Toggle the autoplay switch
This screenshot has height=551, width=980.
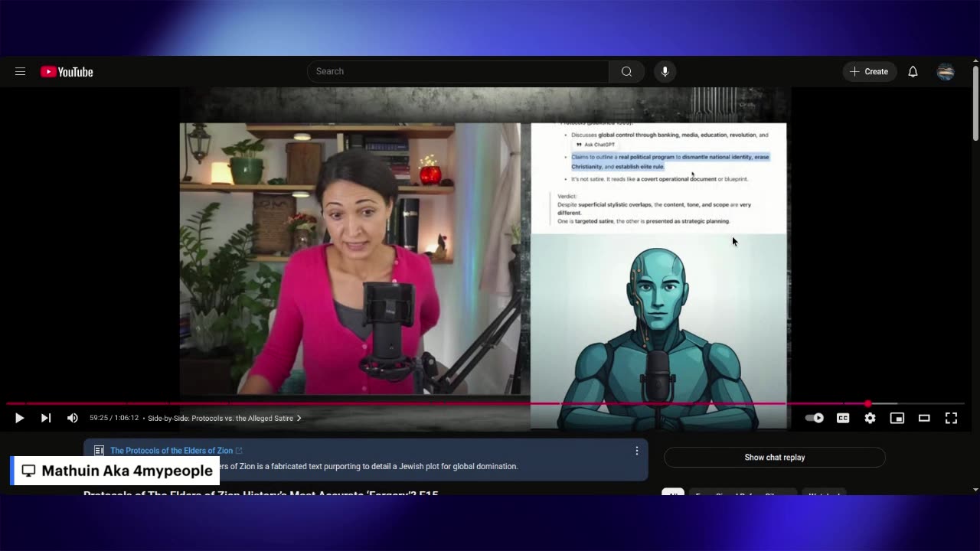[x=815, y=418]
